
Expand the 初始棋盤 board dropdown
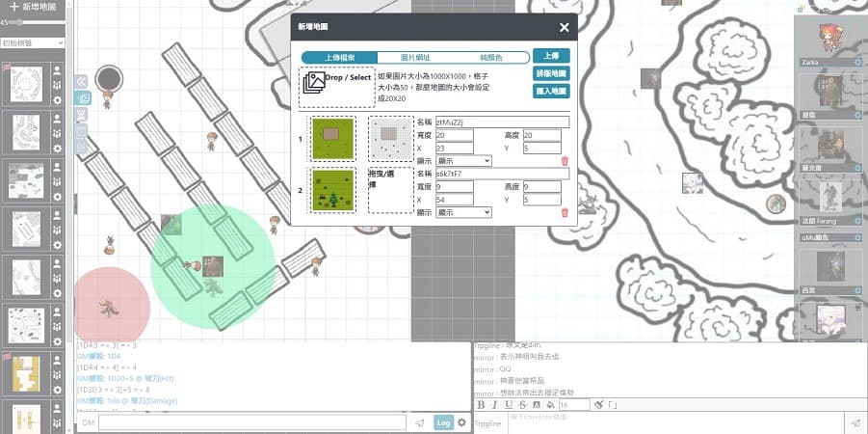33,43
